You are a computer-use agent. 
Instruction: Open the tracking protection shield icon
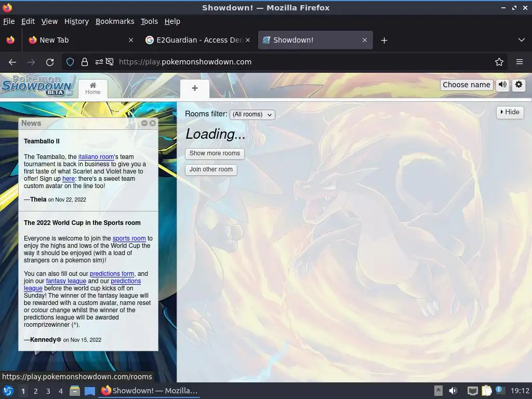(70, 62)
